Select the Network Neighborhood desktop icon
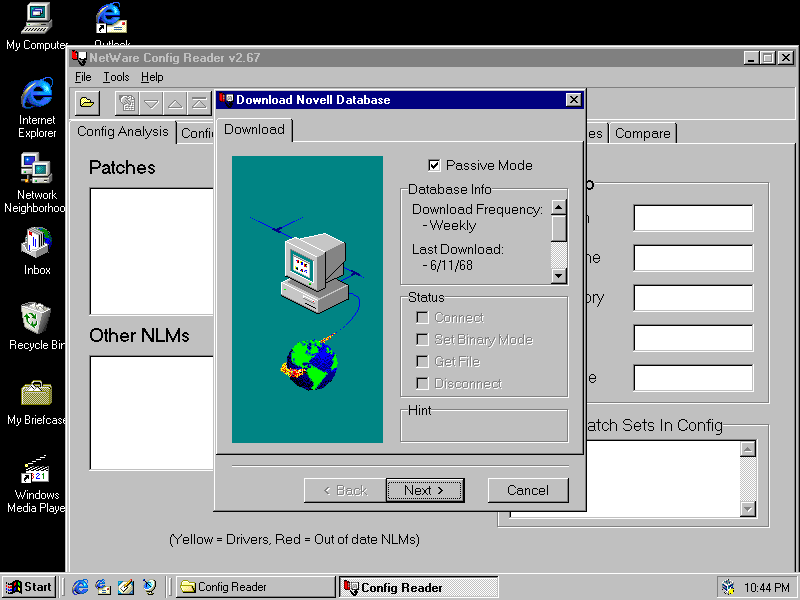Screen dimensions: 800x600 pyautogui.click(x=35, y=183)
